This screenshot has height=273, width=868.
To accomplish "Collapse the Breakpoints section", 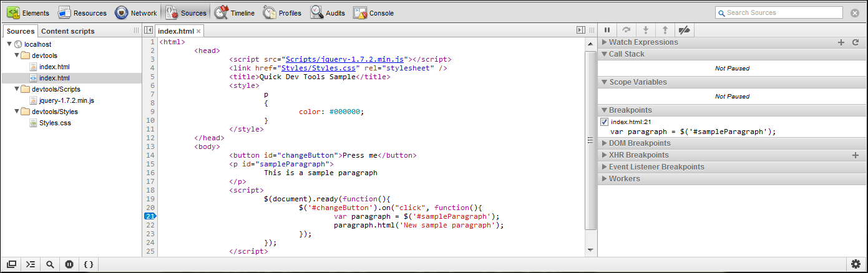I will (604, 110).
